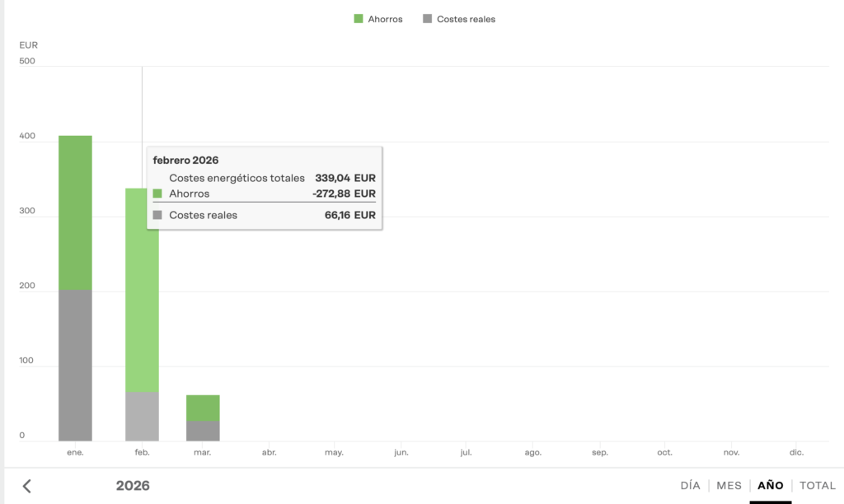Click the 2026 year label

point(133,486)
